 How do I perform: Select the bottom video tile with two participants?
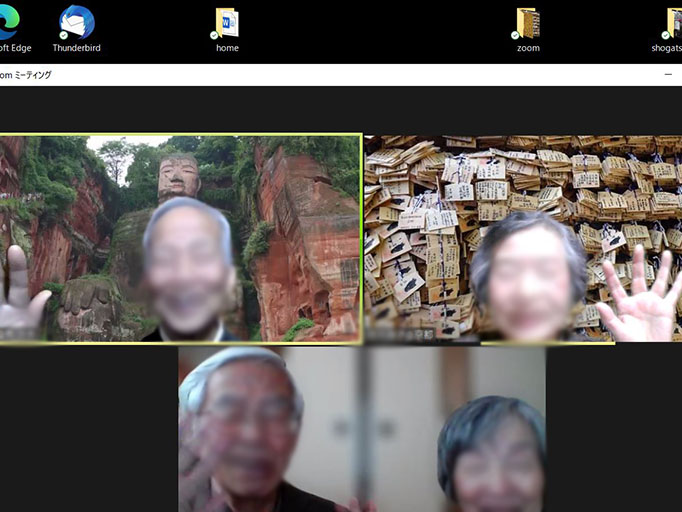pos(362,430)
